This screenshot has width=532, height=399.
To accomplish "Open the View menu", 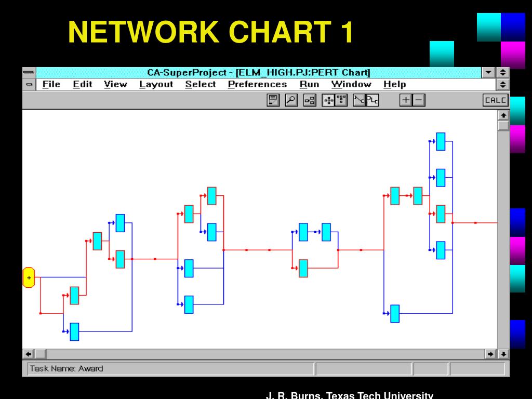I will pyautogui.click(x=115, y=84).
